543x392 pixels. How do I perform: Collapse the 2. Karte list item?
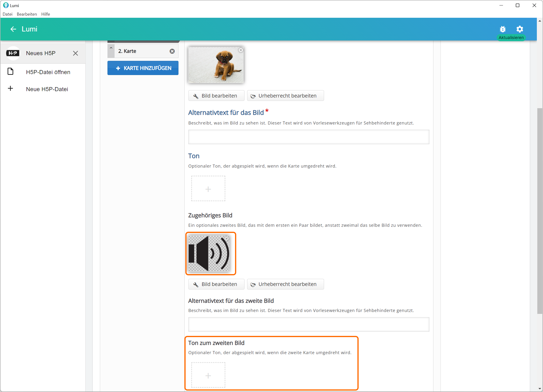[111, 48]
